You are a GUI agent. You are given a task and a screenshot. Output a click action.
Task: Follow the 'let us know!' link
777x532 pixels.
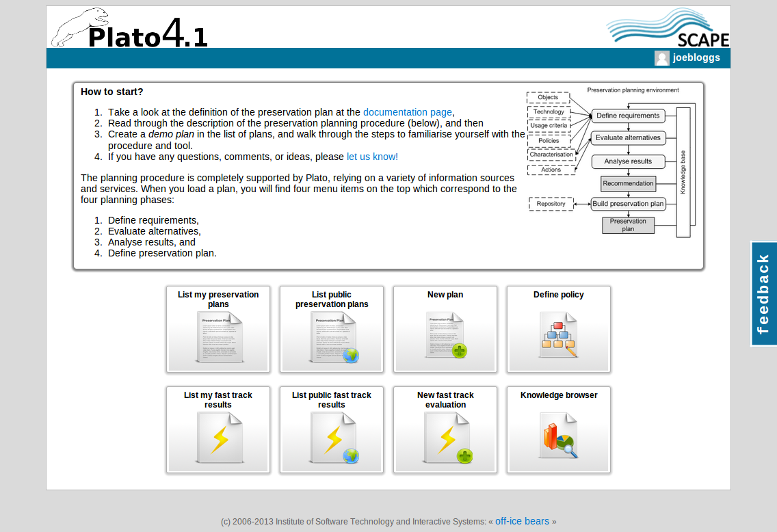(x=372, y=157)
